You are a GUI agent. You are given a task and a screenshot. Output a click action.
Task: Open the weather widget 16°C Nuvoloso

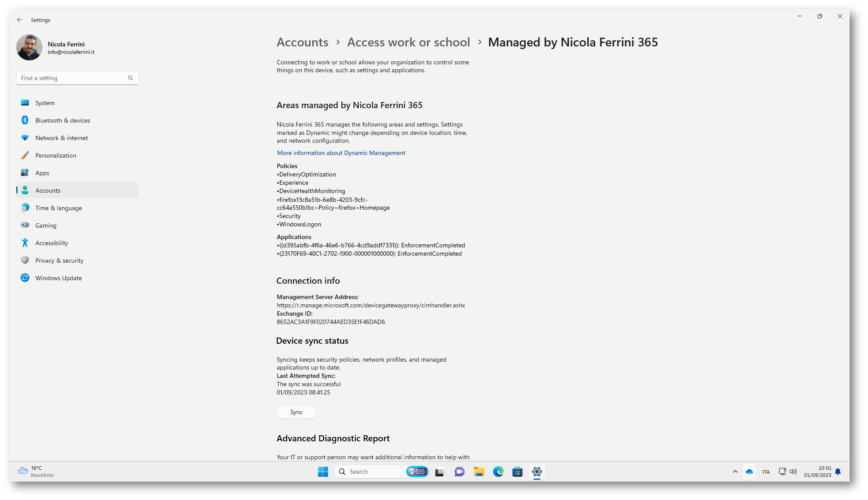coord(35,472)
